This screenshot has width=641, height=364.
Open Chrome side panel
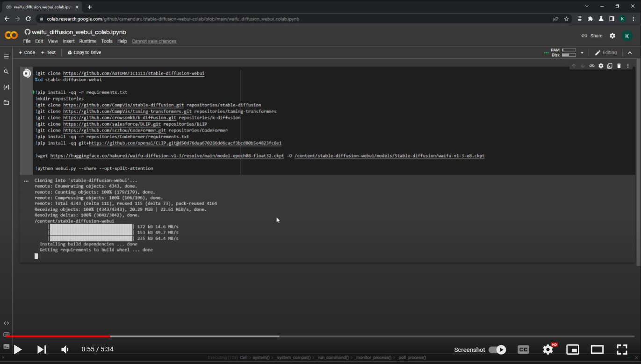(x=612, y=19)
